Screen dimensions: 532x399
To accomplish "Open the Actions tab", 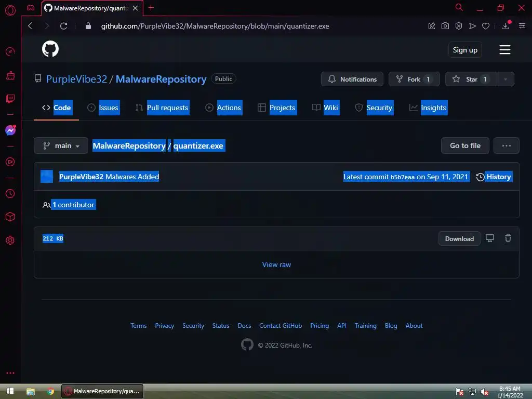I will coord(223,108).
